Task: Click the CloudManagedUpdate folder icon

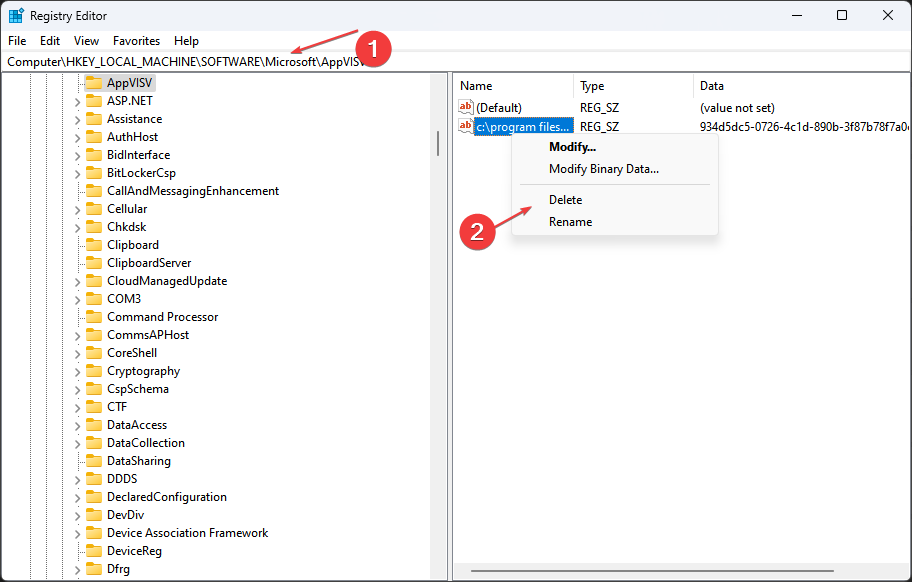Action: point(94,281)
